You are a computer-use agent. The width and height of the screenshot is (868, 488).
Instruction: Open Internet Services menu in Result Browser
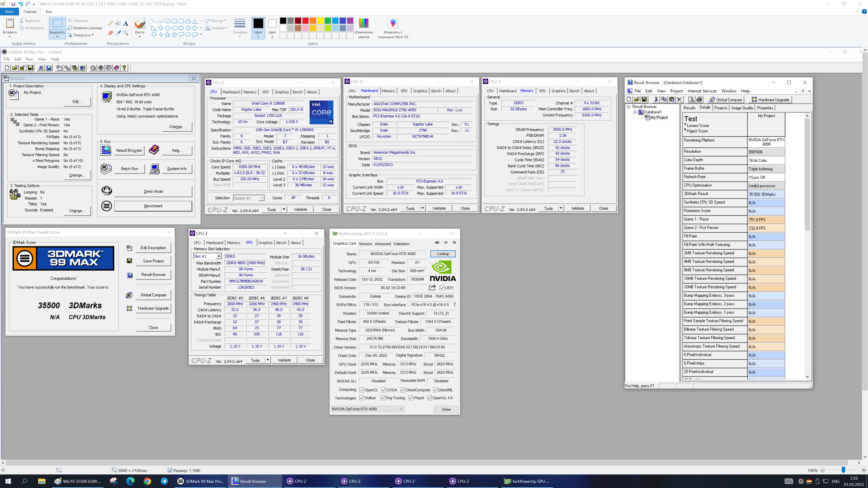point(702,91)
